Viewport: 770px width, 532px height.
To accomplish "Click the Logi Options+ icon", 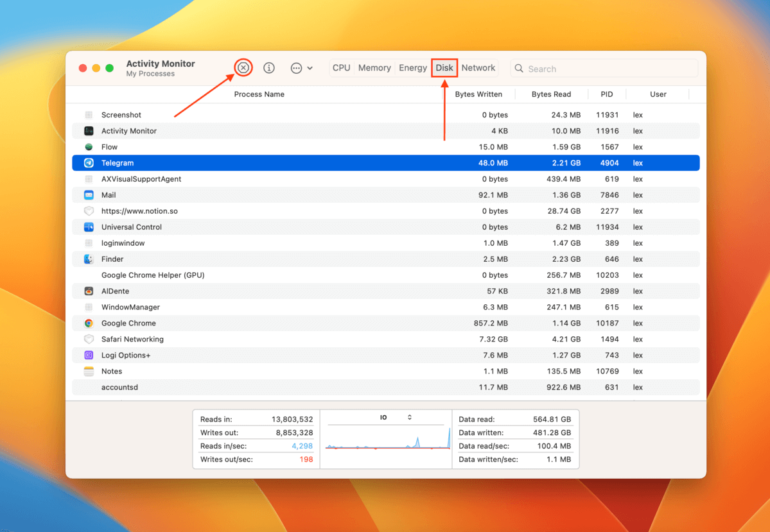I will (x=89, y=356).
